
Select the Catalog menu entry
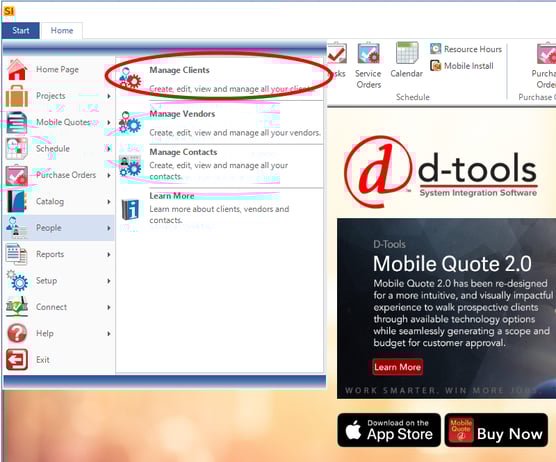[59, 201]
